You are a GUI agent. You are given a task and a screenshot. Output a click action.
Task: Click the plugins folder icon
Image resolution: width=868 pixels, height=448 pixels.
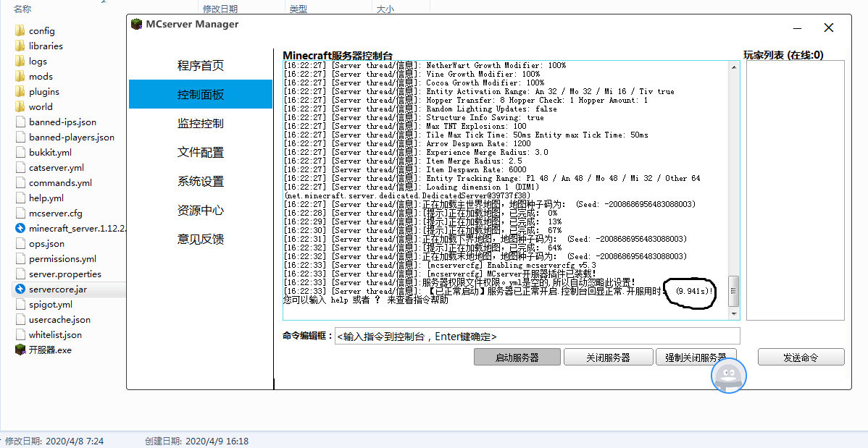pyautogui.click(x=20, y=91)
